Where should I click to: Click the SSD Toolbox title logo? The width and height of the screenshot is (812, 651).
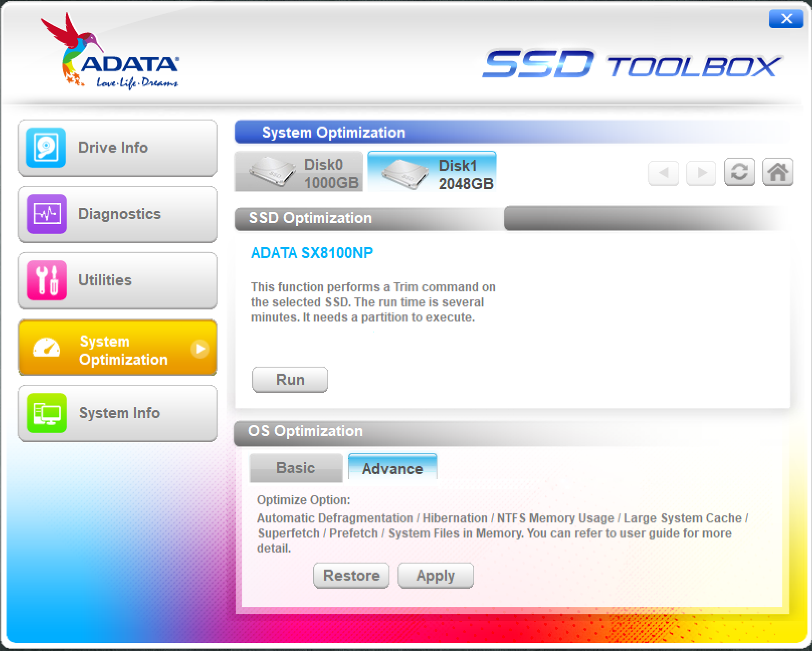[632, 64]
